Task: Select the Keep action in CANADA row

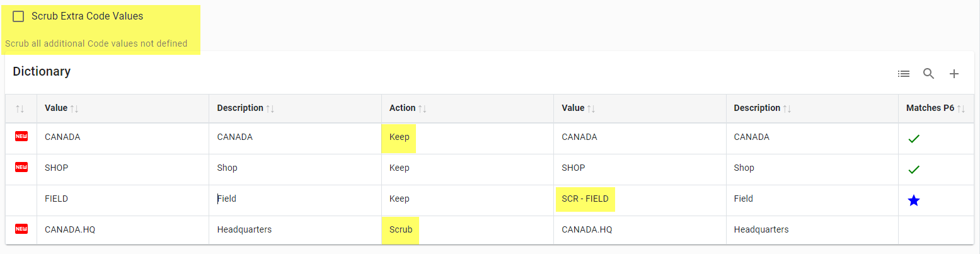Action: [399, 137]
